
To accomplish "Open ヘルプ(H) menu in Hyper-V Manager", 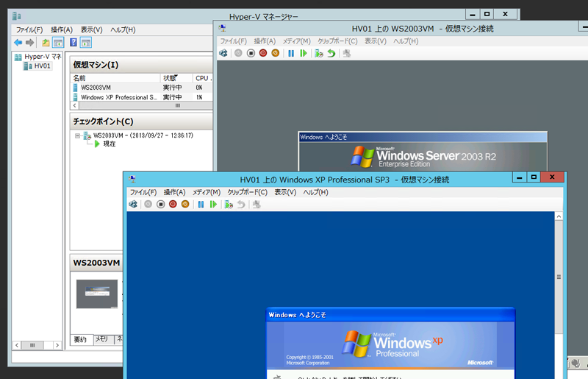I will (123, 29).
